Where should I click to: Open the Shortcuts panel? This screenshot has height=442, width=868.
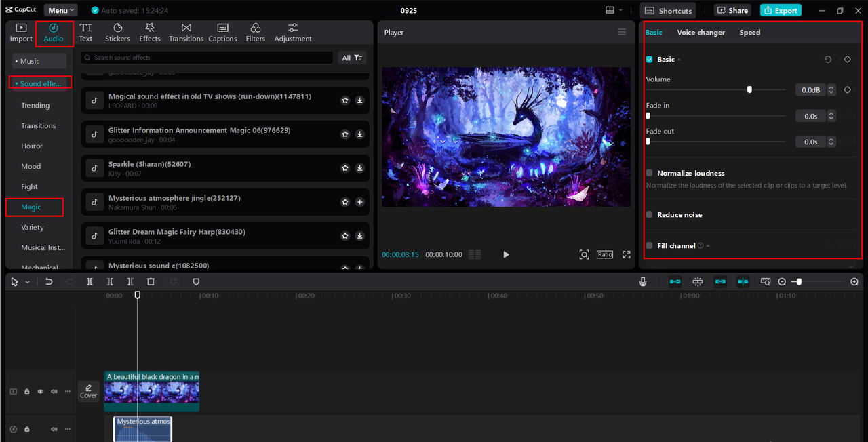click(x=668, y=10)
